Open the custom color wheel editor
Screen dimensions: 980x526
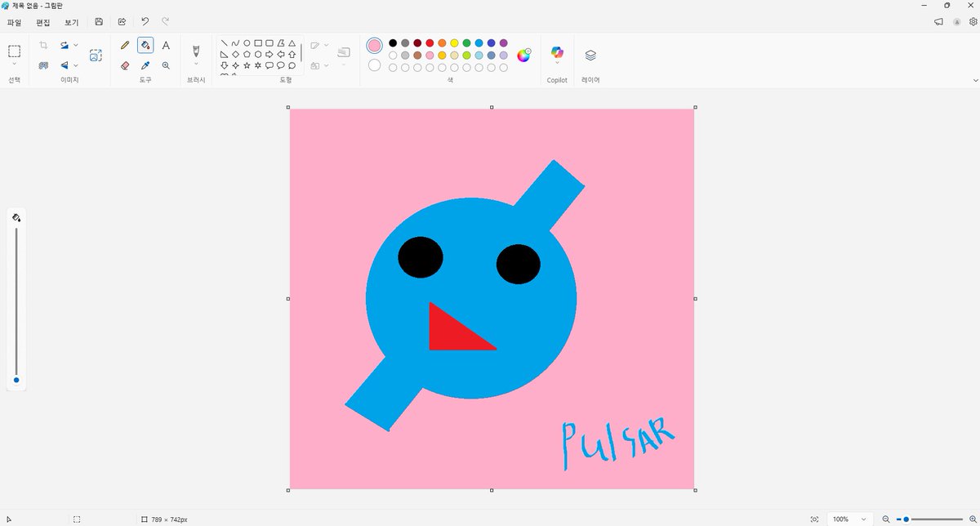(523, 56)
